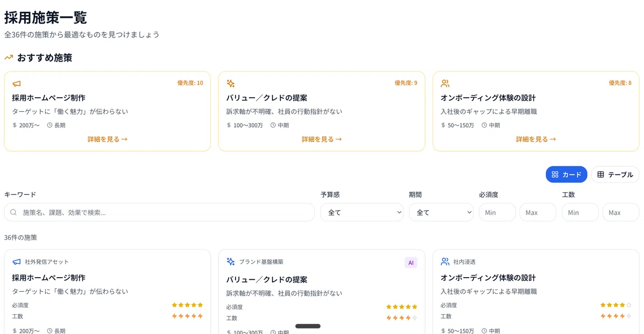Click the 工数 Max field
The width and height of the screenshot is (644, 334).
[621, 213]
